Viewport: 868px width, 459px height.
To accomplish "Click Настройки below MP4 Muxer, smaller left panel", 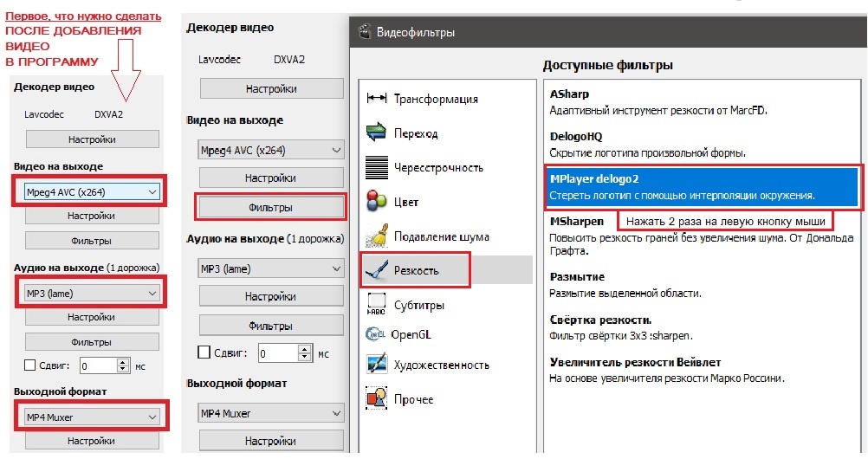I will (x=92, y=441).
